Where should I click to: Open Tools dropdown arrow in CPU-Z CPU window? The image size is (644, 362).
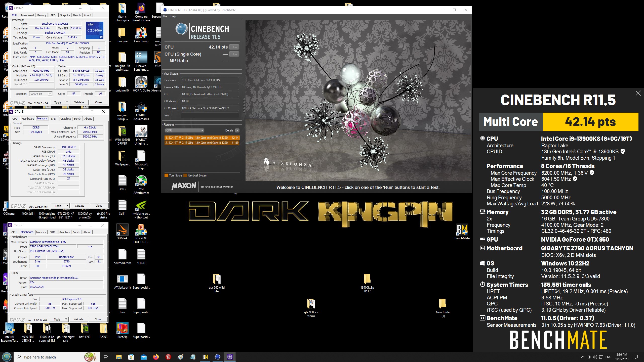[x=67, y=102]
